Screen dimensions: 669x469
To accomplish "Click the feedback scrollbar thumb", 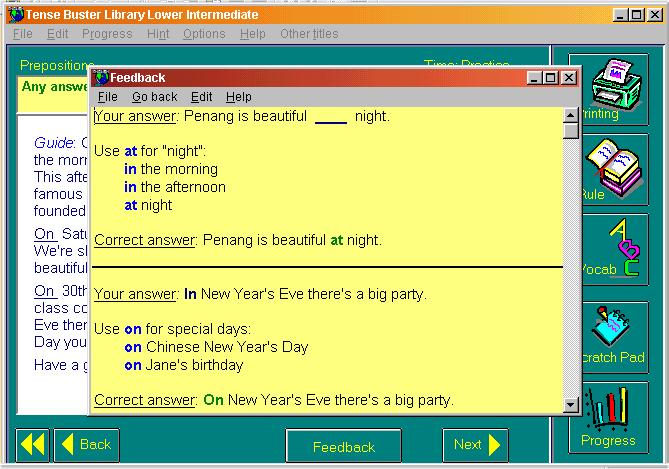I will click(571, 130).
